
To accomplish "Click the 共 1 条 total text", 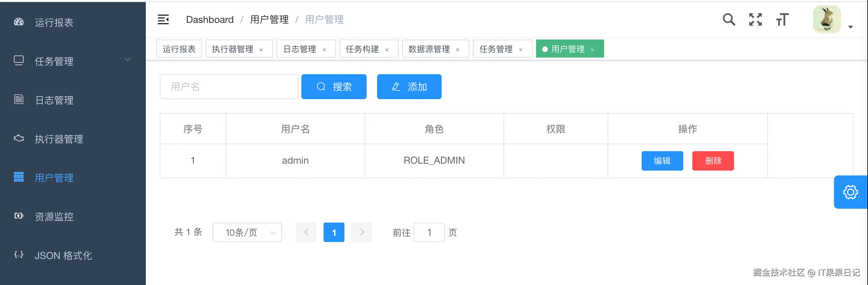I will click(188, 232).
